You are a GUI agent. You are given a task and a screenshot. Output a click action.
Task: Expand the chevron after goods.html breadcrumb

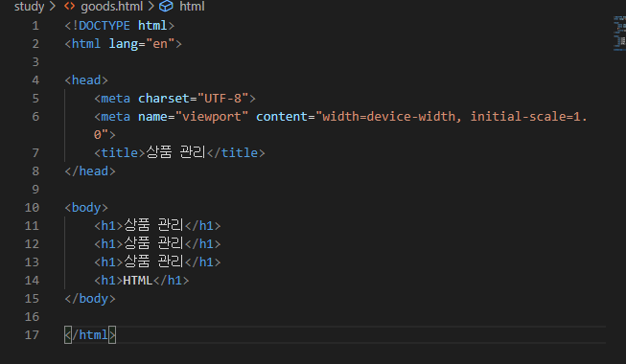pos(151,7)
